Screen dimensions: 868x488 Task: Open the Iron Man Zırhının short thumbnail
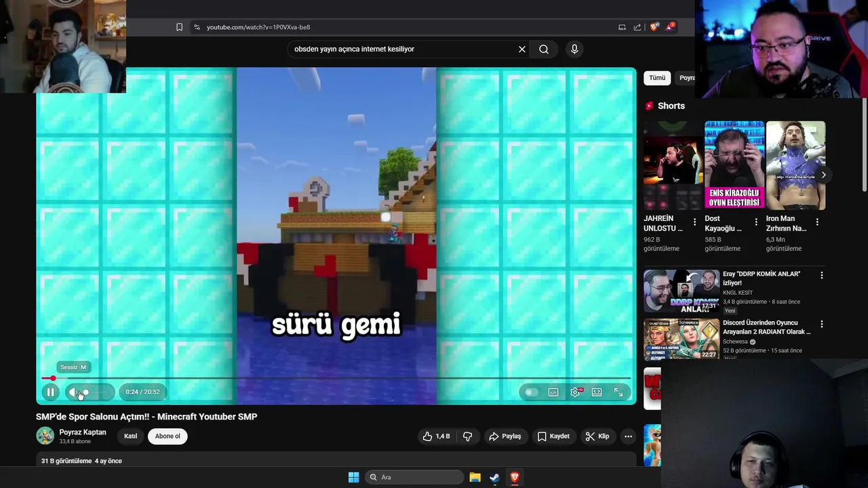[795, 165]
